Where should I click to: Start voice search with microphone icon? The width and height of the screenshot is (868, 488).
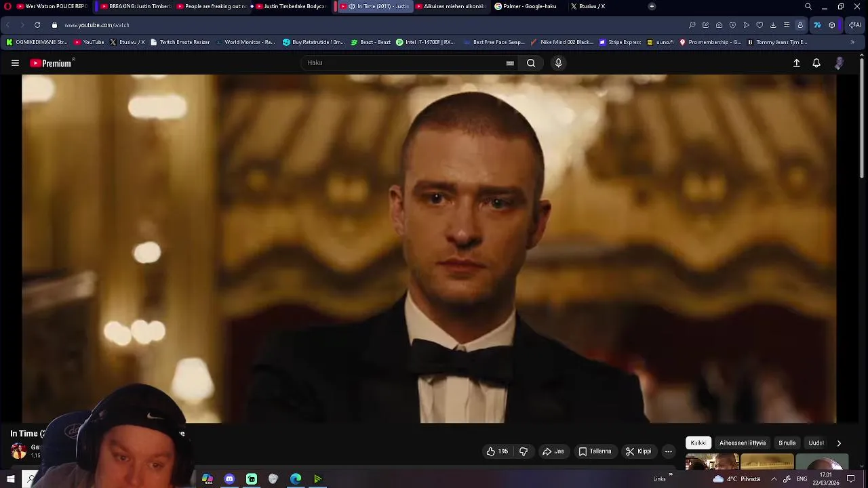pos(558,63)
